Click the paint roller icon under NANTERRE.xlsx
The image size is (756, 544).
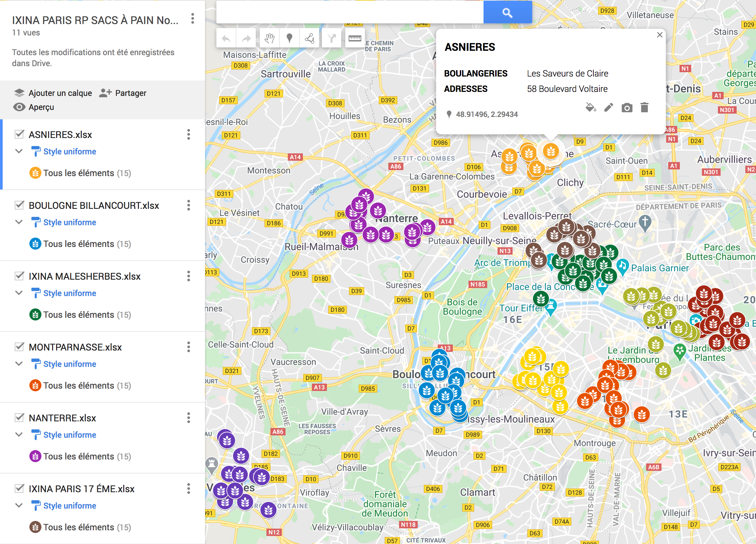click(x=36, y=435)
